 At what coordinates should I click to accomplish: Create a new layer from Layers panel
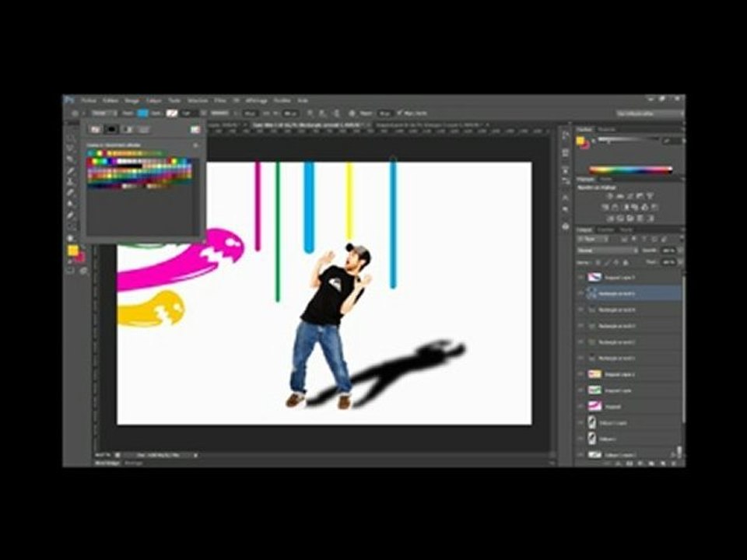[662, 463]
